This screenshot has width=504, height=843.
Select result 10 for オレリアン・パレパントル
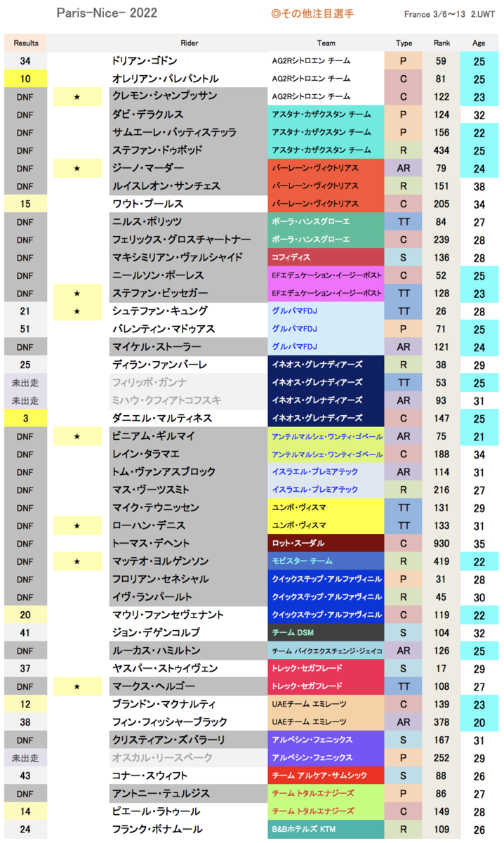(25, 79)
